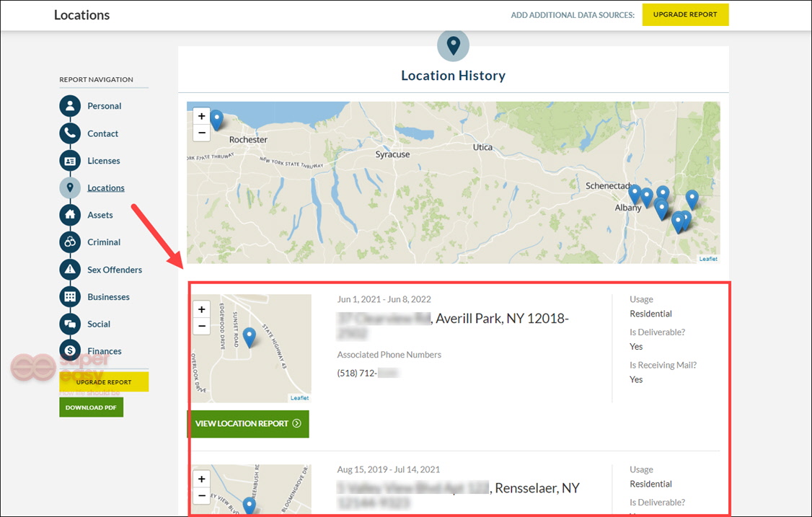Viewport: 812px width, 517px height.
Task: Click the Syracuse label on the map
Action: (392, 154)
